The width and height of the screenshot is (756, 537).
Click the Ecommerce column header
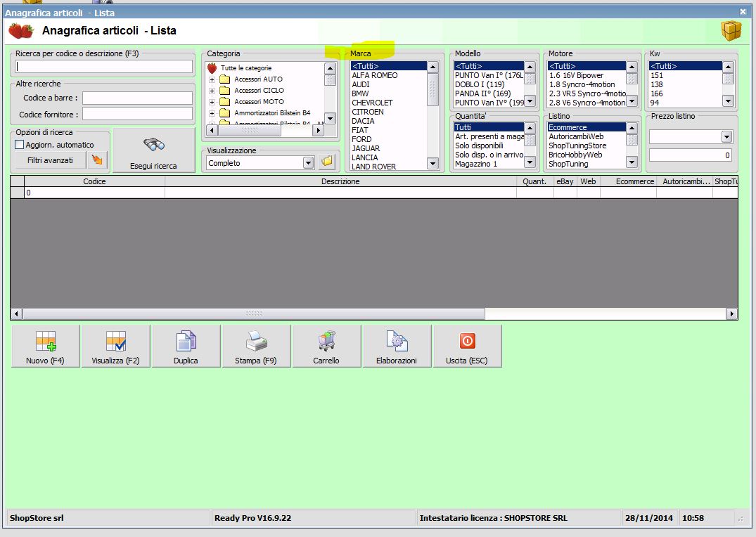(x=628, y=181)
